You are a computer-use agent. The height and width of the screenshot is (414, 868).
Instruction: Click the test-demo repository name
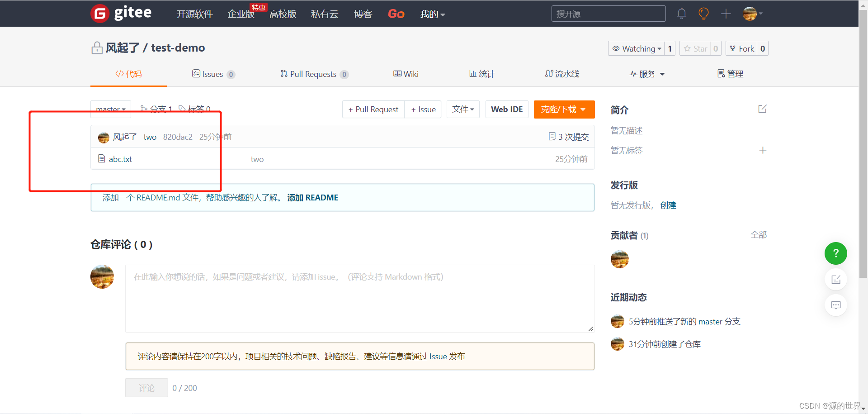[x=178, y=48]
